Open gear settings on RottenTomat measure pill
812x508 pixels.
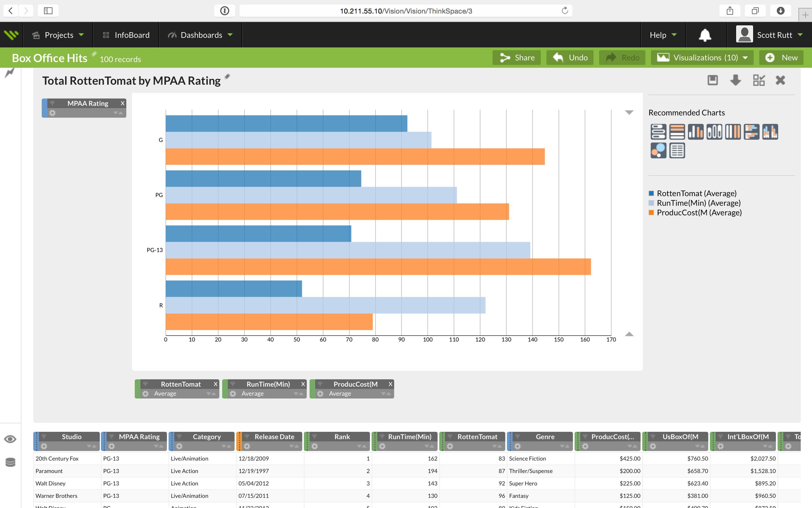(145, 394)
